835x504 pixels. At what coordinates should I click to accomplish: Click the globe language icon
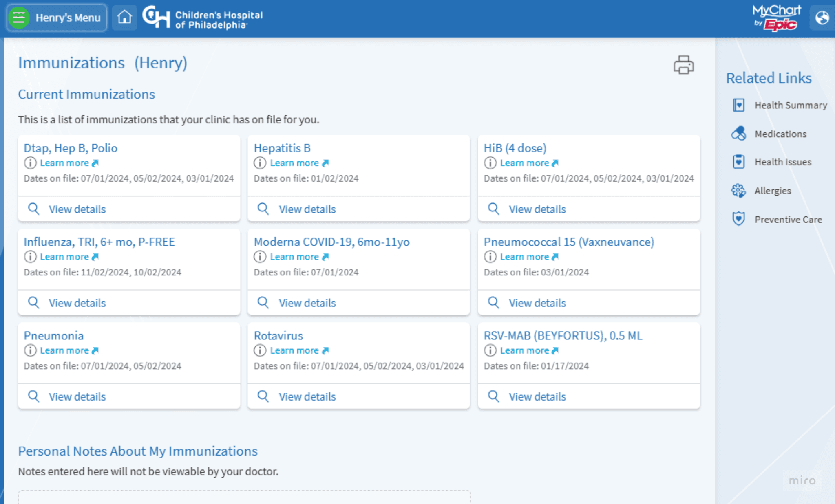tap(822, 18)
